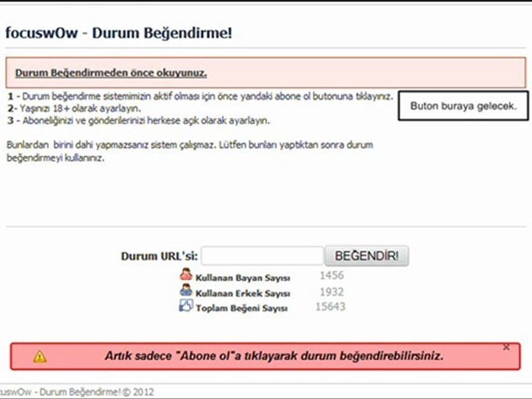Select the "Kullanan Erkek Sayısı" label

pyautogui.click(x=243, y=293)
